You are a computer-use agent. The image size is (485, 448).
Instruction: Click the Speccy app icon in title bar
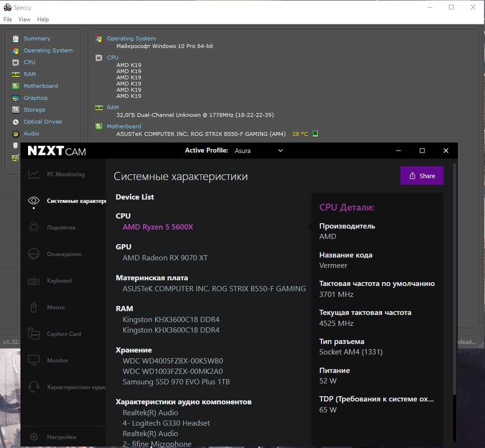click(x=8, y=8)
